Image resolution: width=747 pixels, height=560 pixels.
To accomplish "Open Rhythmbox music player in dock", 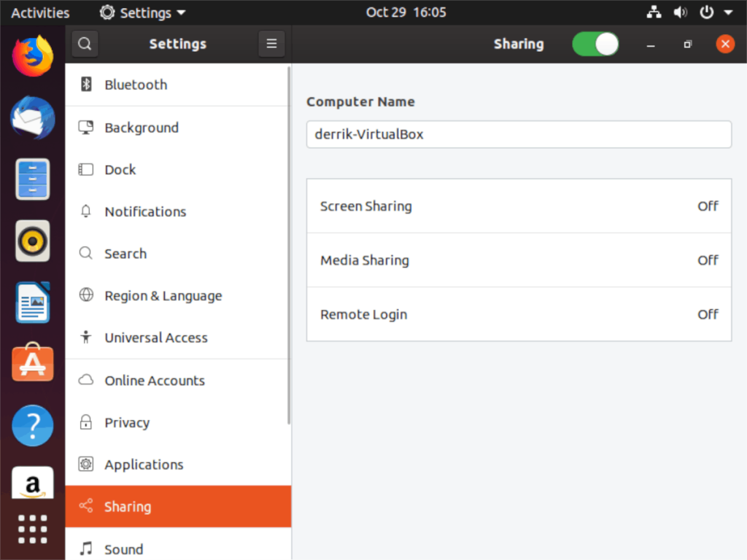I will coord(33,241).
